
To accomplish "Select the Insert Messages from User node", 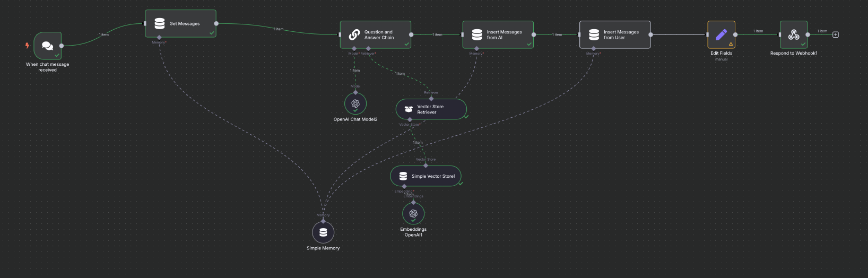I will coord(615,34).
